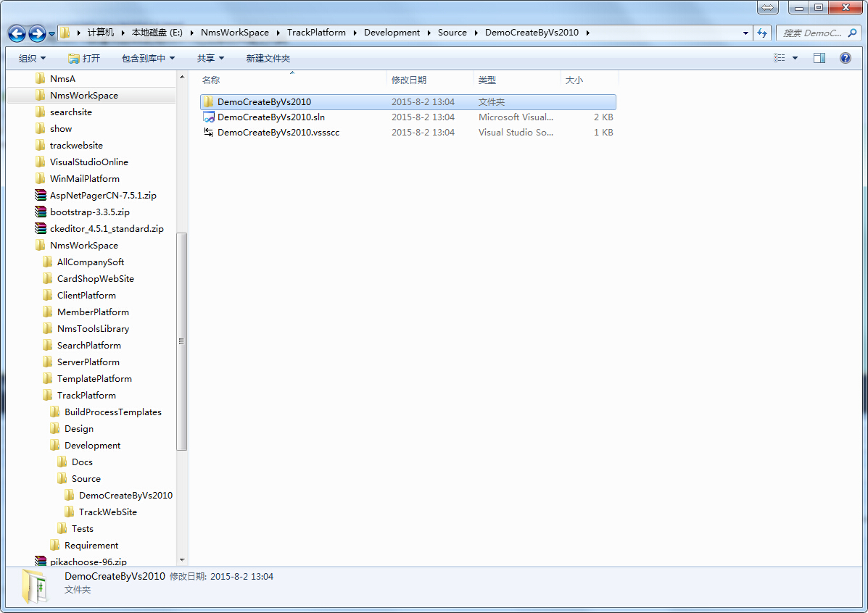The width and height of the screenshot is (868, 613).
Task: Click the navigation pane scrollbar thumb
Action: 181,341
